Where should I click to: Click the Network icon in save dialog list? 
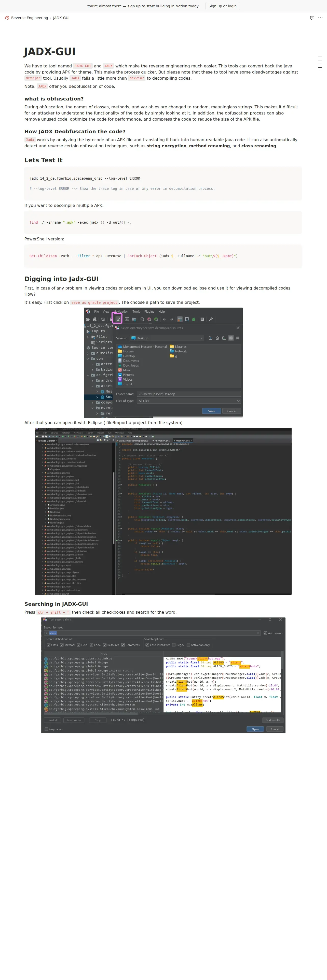tap(172, 351)
